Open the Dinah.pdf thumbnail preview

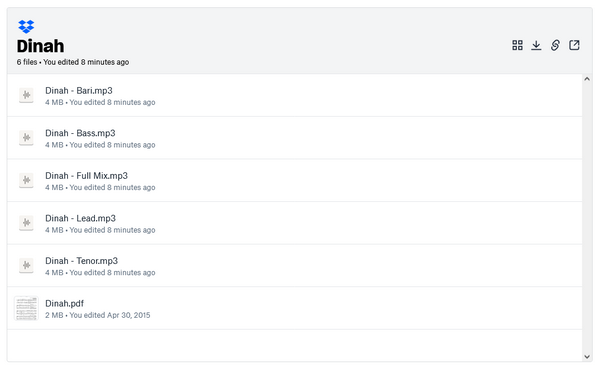pos(26,308)
